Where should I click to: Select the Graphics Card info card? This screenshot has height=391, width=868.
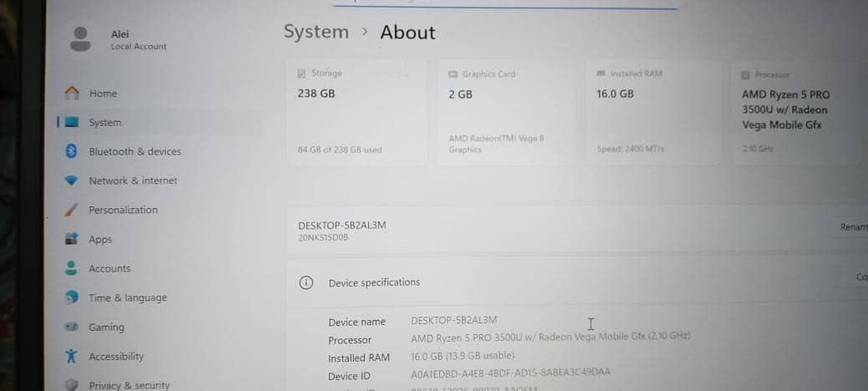click(506, 111)
